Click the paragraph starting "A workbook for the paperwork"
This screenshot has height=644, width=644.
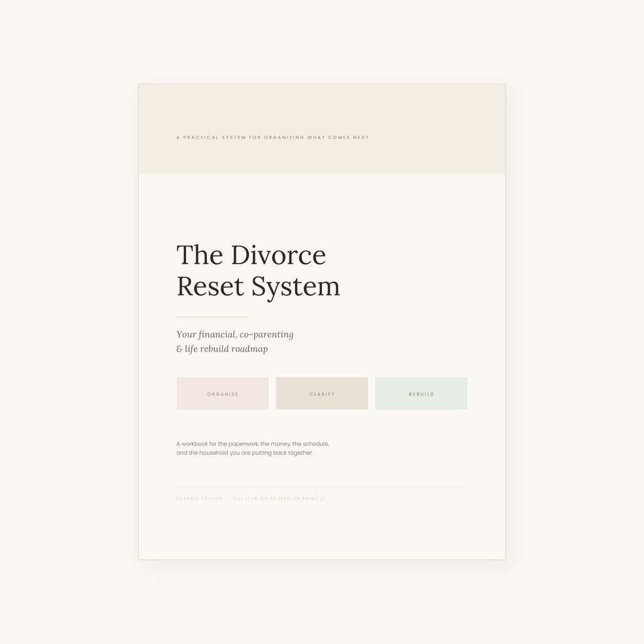pyautogui.click(x=253, y=448)
